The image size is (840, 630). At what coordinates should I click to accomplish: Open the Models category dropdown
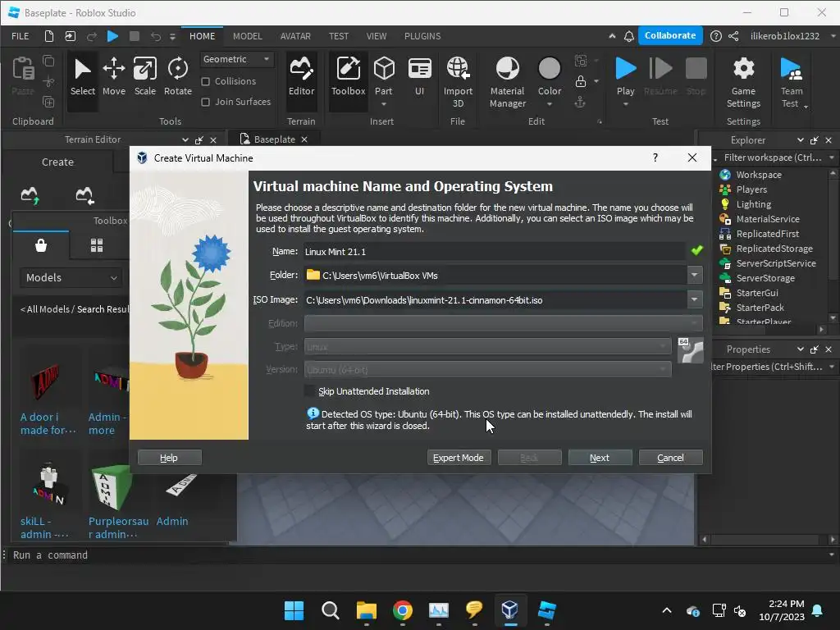coord(71,277)
